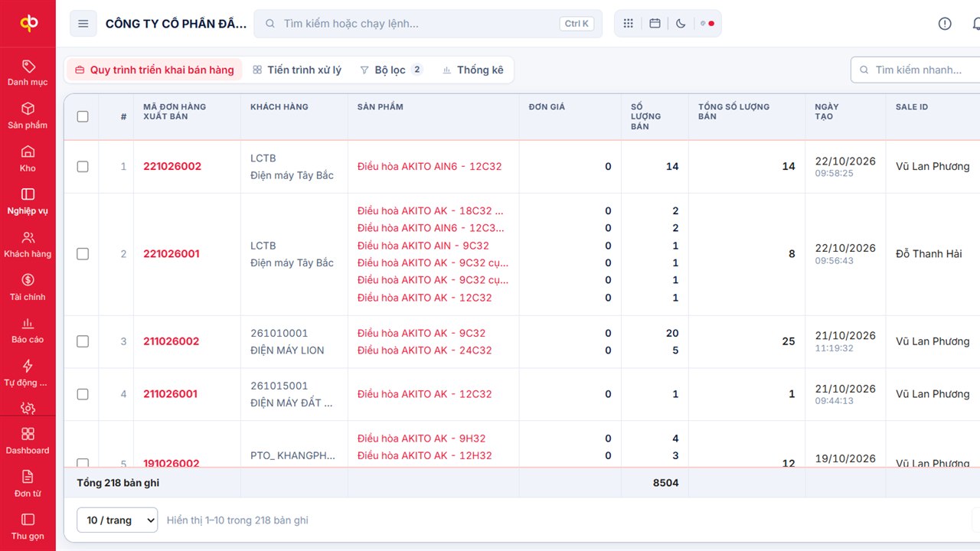
Task: Click the red company logo
Action: [28, 24]
